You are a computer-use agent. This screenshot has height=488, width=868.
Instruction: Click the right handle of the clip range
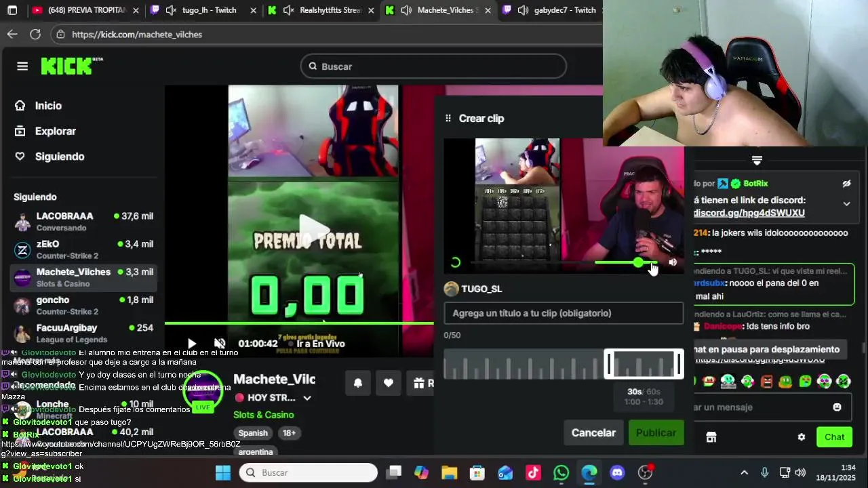click(x=679, y=365)
